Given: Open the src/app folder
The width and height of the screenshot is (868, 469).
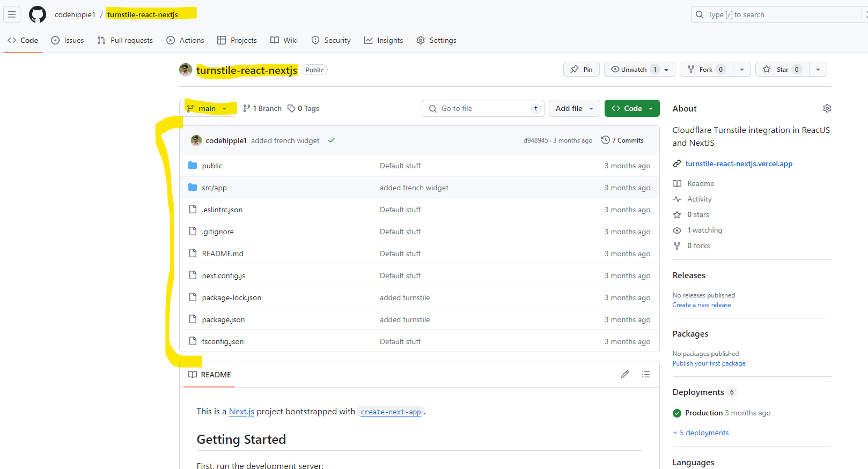Looking at the screenshot, I should (x=214, y=188).
